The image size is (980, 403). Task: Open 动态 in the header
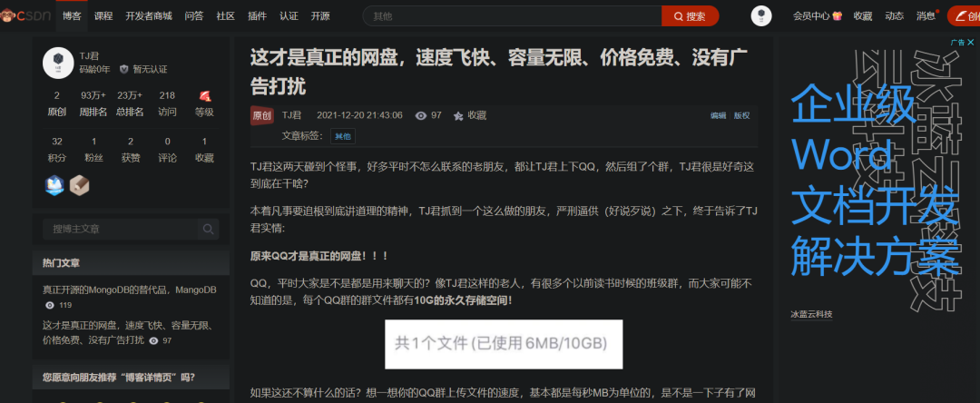[894, 16]
